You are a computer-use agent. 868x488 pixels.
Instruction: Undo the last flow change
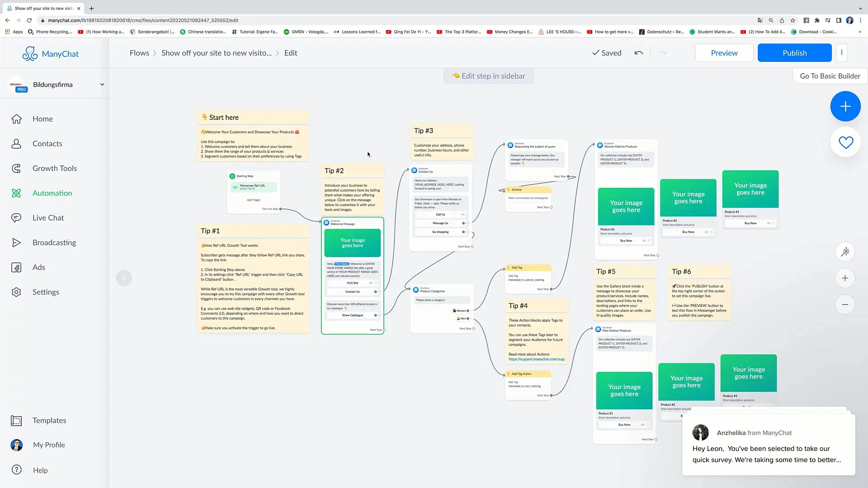(638, 53)
